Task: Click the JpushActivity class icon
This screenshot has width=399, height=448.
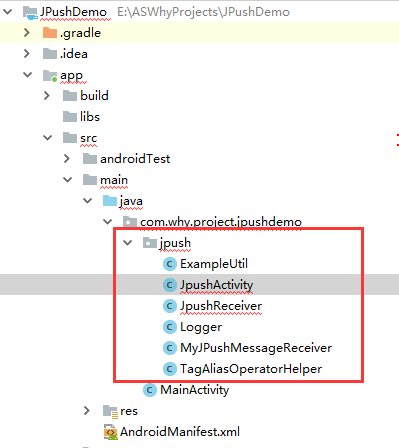Action: 170,285
